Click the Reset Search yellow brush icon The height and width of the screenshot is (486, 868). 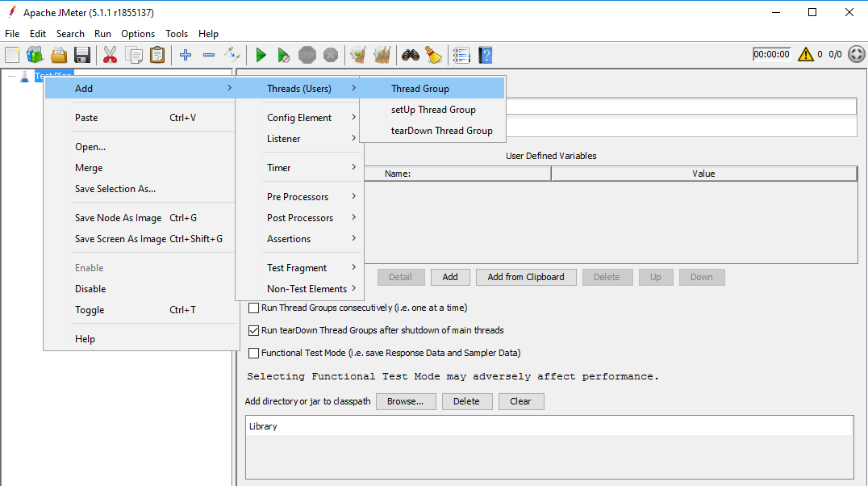pos(433,55)
